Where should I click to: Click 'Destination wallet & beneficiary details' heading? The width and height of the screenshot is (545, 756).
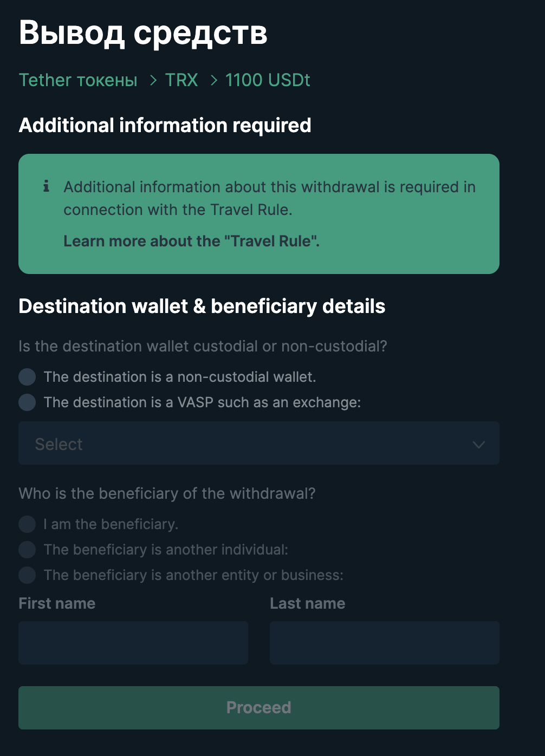tap(202, 306)
